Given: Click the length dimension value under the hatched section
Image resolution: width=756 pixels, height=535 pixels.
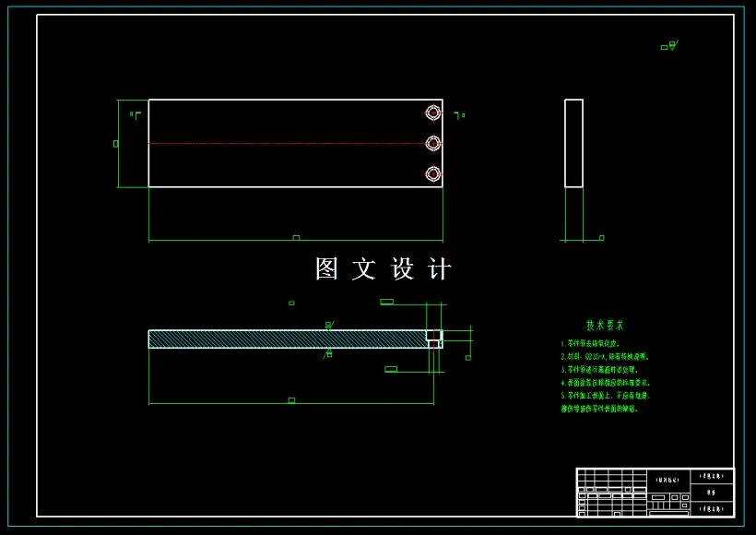Looking at the screenshot, I should 291,400.
